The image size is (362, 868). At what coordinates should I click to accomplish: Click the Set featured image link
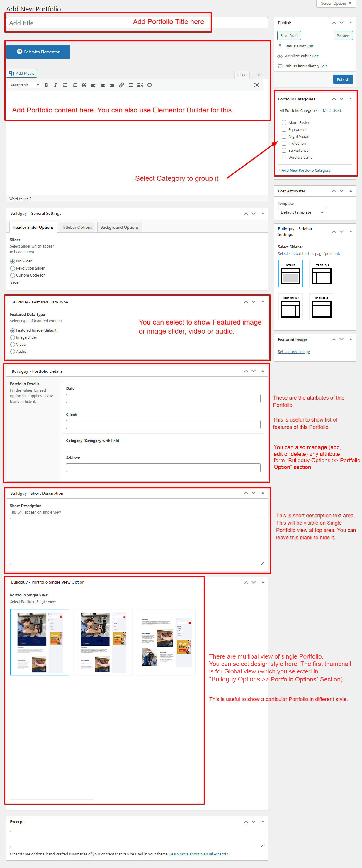coord(294,352)
